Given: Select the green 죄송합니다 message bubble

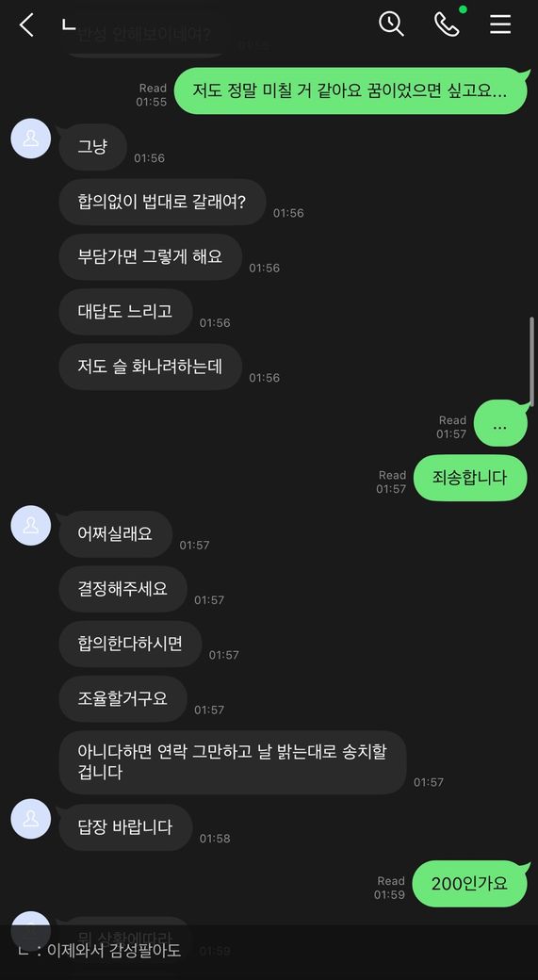Looking at the screenshot, I should coord(470,478).
